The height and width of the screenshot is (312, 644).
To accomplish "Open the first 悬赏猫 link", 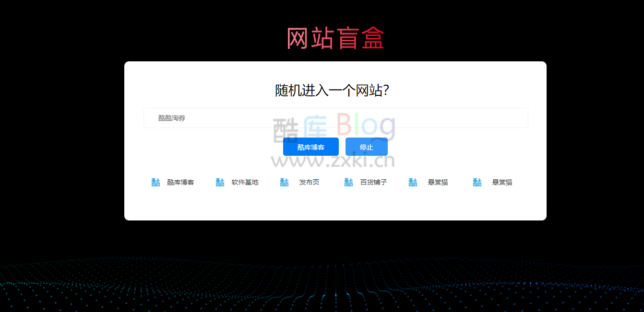I will pyautogui.click(x=437, y=182).
